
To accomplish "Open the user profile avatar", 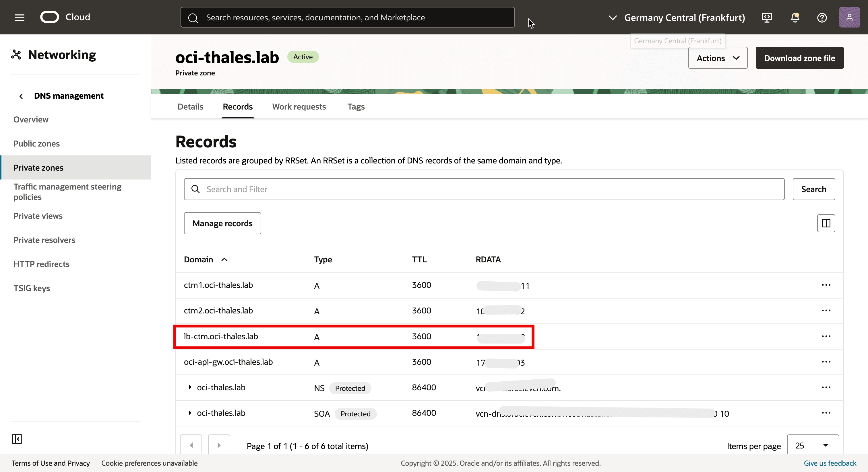I will point(849,17).
